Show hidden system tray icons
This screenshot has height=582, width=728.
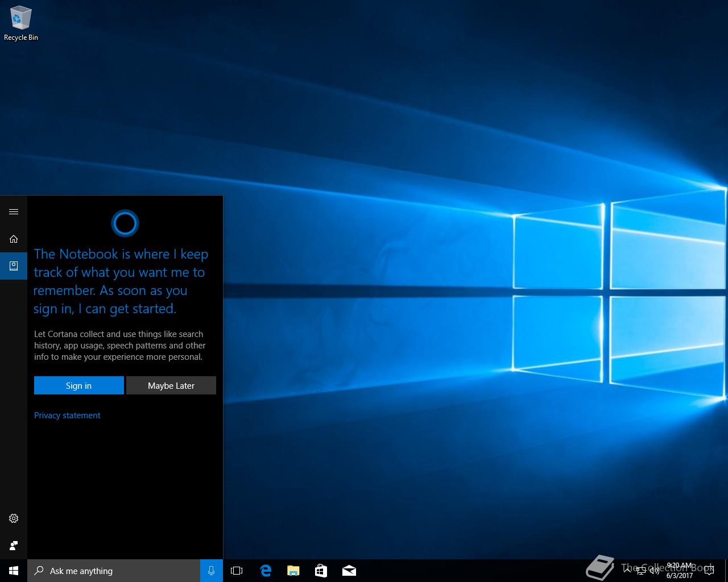point(627,571)
